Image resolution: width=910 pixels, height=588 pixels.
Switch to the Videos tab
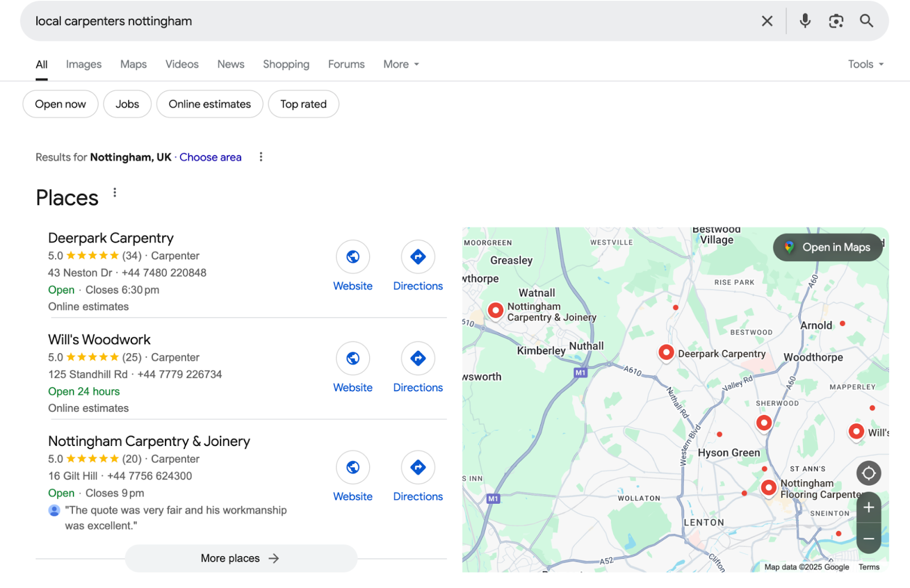pyautogui.click(x=182, y=64)
